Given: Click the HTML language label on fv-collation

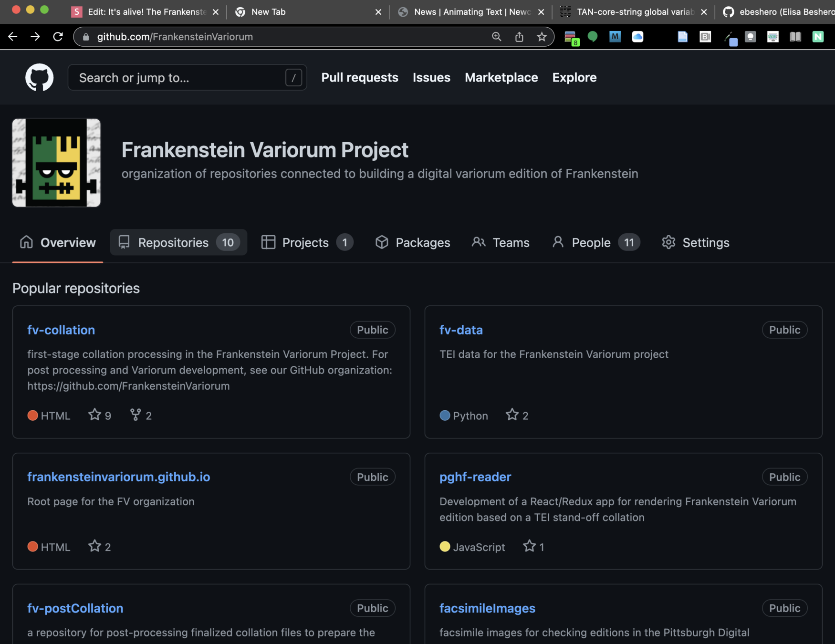Looking at the screenshot, I should click(x=55, y=415).
